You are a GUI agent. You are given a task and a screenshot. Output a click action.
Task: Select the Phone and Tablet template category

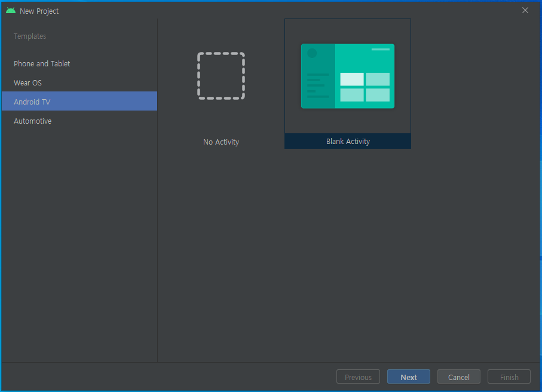(x=79, y=63)
